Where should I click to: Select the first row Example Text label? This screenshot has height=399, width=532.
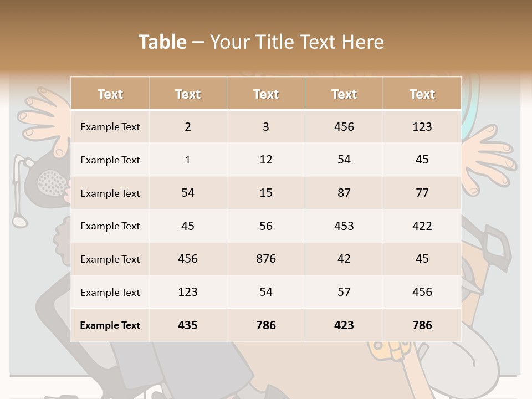(110, 126)
